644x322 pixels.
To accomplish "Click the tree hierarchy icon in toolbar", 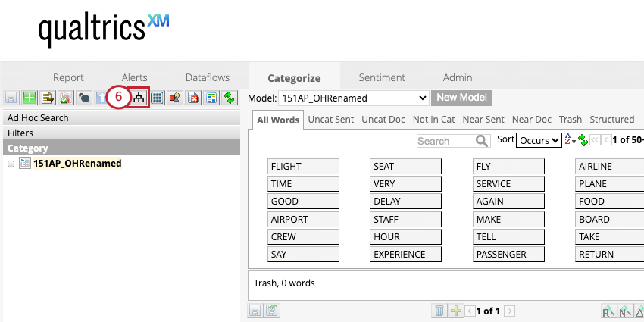I will (x=139, y=98).
